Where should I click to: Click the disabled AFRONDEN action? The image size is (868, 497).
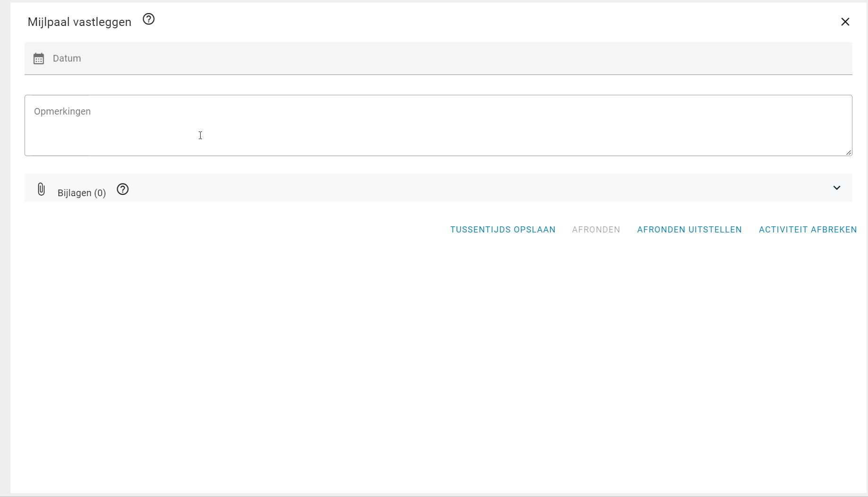coord(596,230)
